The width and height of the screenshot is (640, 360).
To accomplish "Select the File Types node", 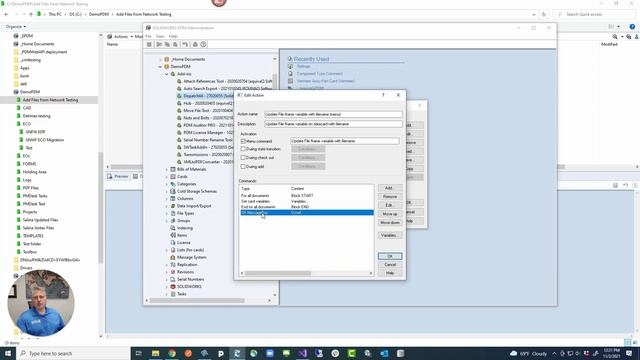I will 185,213.
